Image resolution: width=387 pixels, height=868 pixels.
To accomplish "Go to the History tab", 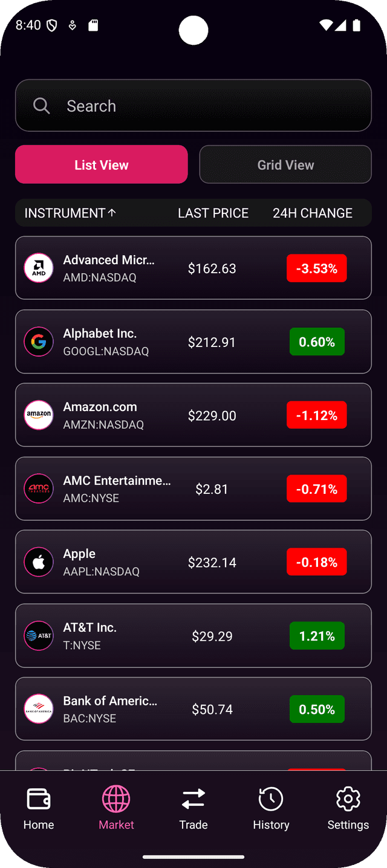I will 271,809.
